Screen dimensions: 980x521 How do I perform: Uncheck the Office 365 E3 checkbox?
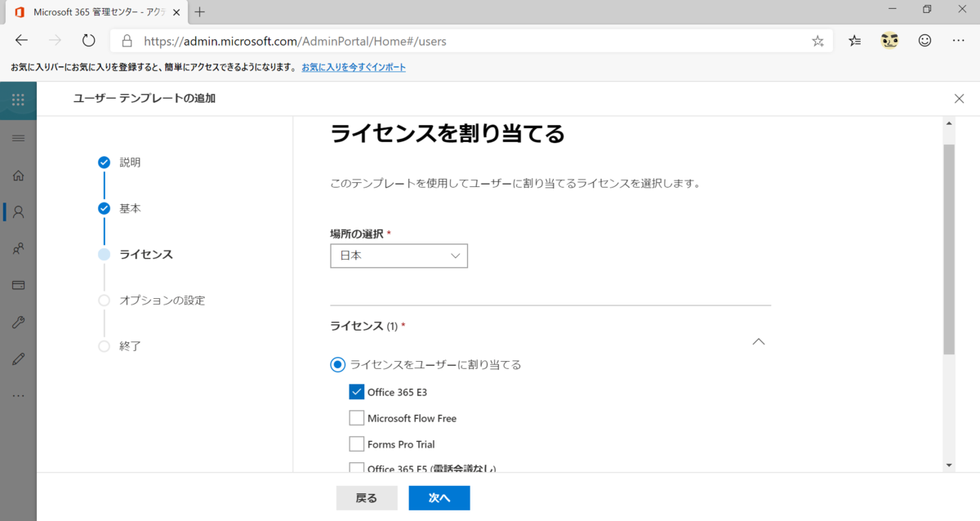(x=356, y=391)
